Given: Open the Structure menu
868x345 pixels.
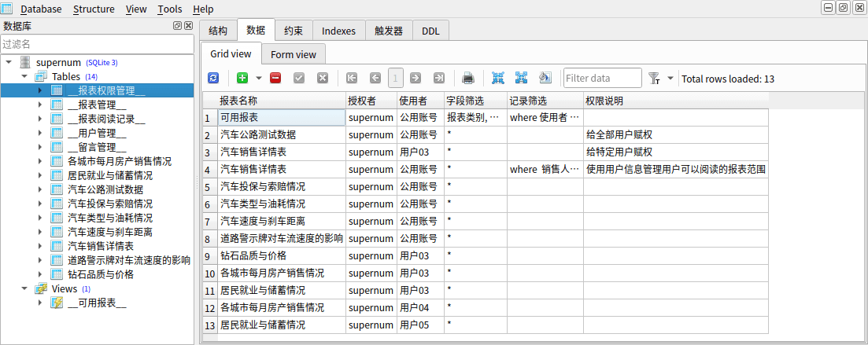Looking at the screenshot, I should [94, 9].
